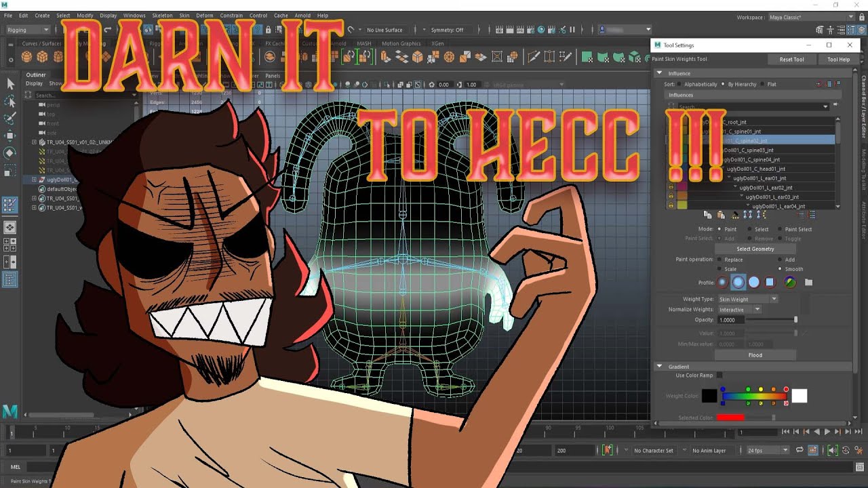868x488 pixels.
Task: Open the 24 fps frame rate dropdown
Action: coord(768,450)
